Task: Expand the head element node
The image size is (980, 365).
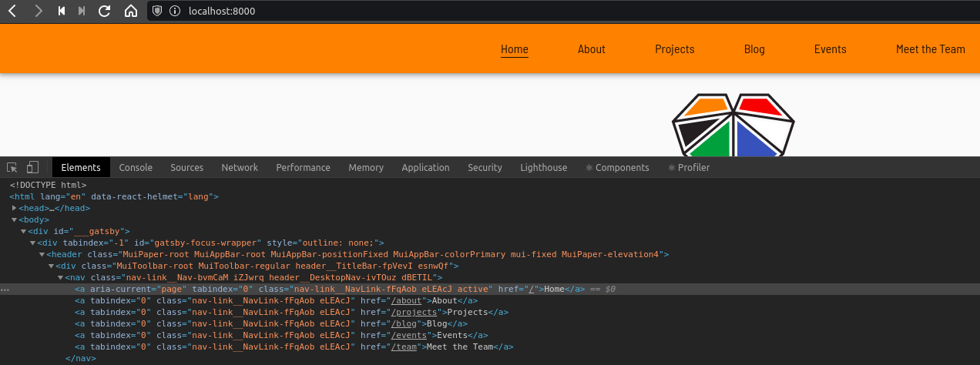Action: pos(14,208)
